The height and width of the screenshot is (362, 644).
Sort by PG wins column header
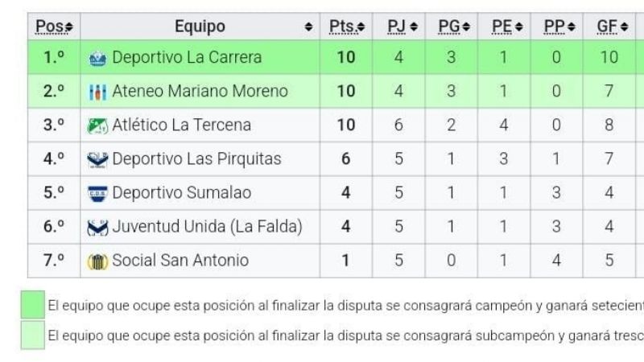(x=454, y=27)
